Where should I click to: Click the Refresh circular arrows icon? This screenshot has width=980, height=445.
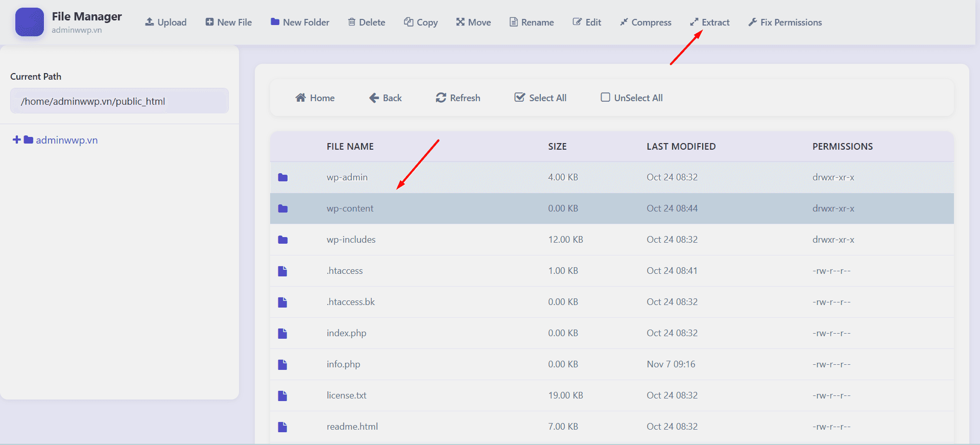[x=441, y=98]
